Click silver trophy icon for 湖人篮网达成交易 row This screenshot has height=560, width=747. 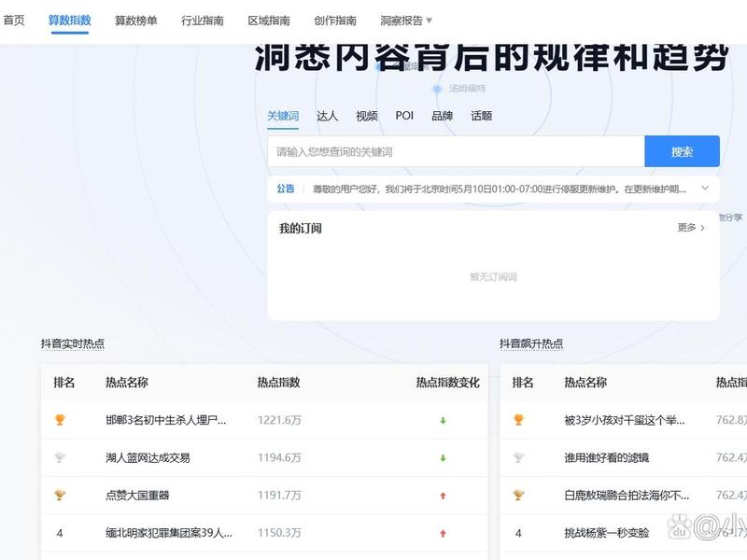pyautogui.click(x=60, y=457)
